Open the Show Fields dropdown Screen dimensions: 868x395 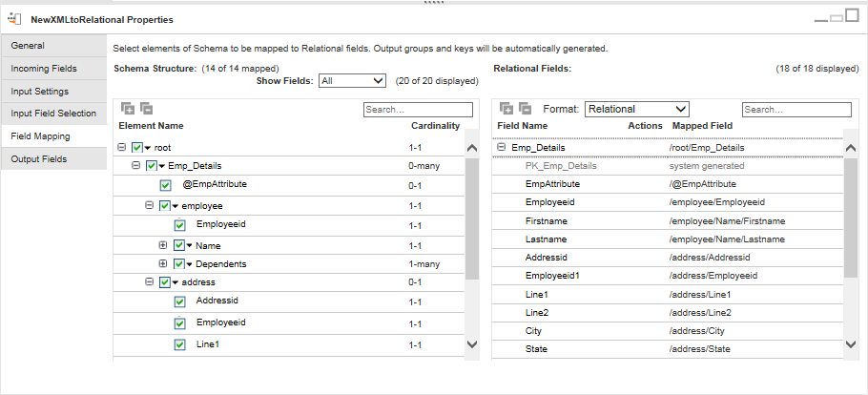coord(352,81)
